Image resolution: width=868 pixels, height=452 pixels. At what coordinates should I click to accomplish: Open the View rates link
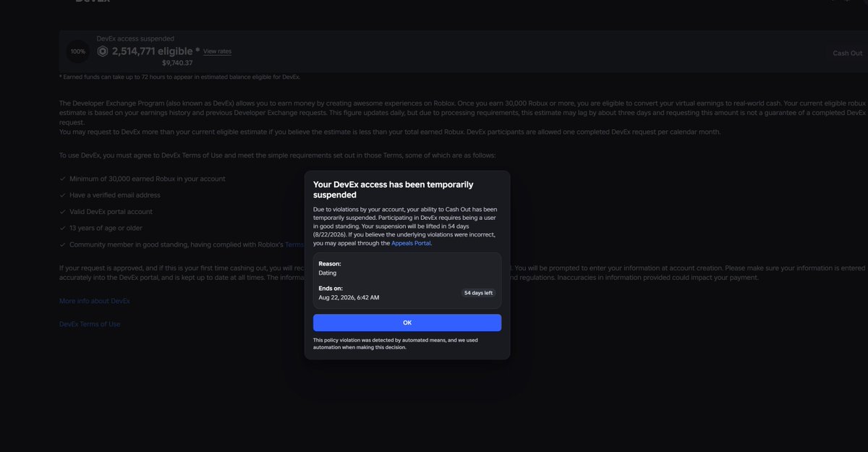click(x=217, y=51)
